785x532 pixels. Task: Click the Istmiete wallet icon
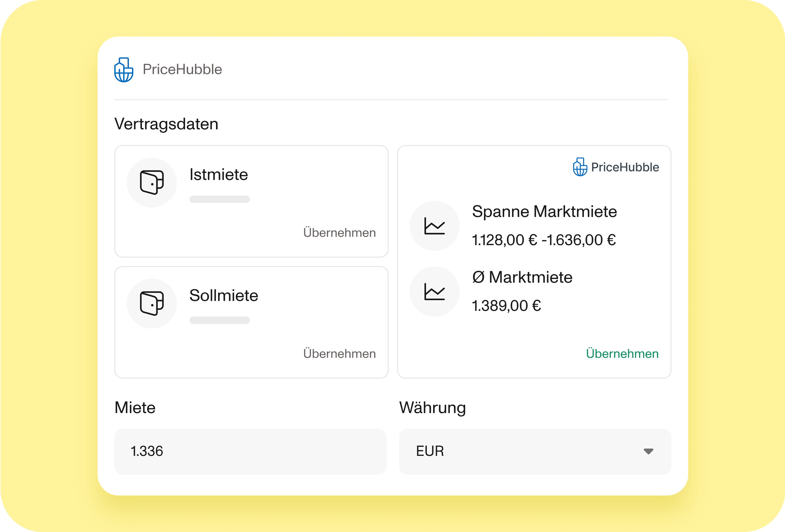(152, 183)
